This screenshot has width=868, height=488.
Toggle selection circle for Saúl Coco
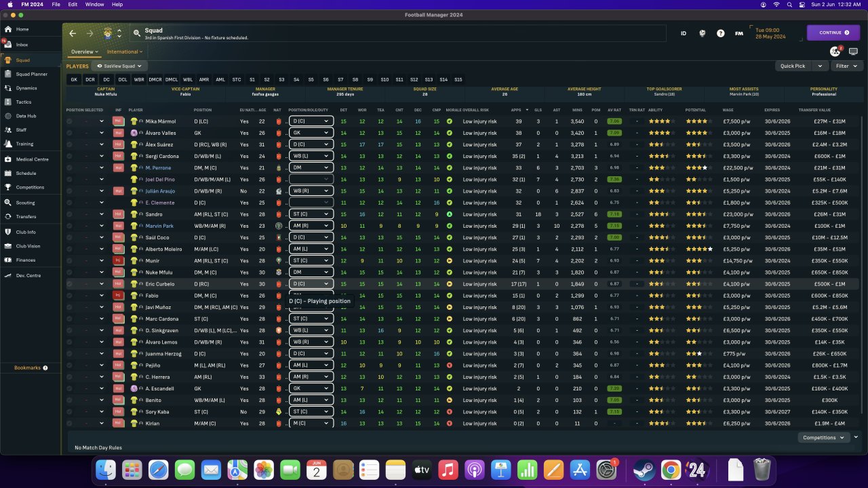[69, 237]
